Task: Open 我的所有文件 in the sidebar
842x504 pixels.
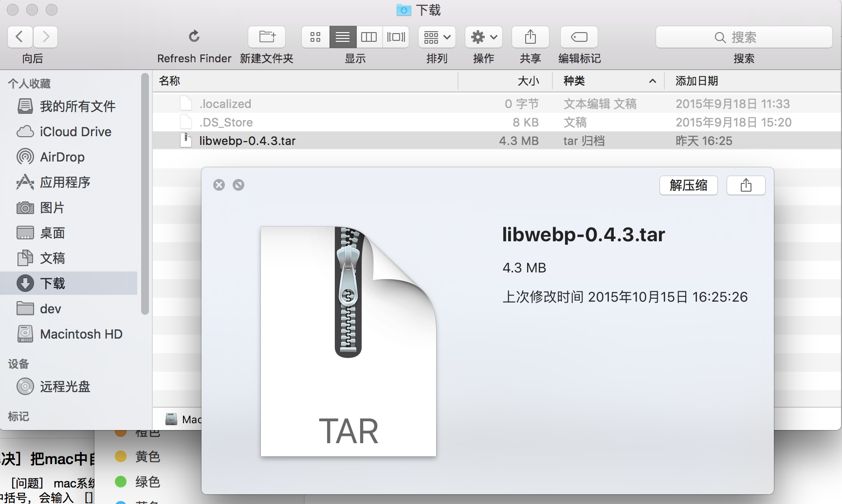Action: coord(69,106)
